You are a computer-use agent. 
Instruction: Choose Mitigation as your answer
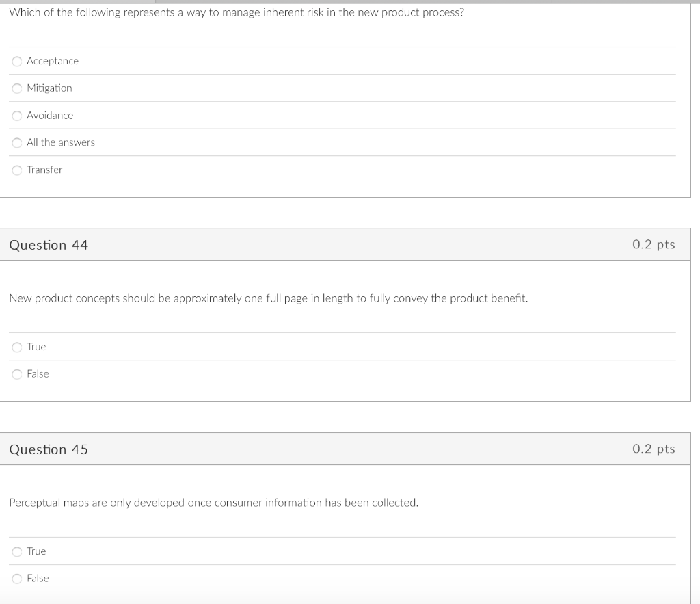tap(16, 88)
